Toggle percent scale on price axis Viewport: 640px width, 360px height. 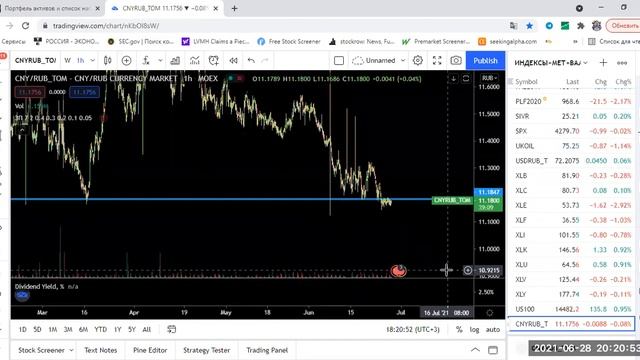pyautogui.click(x=459, y=329)
